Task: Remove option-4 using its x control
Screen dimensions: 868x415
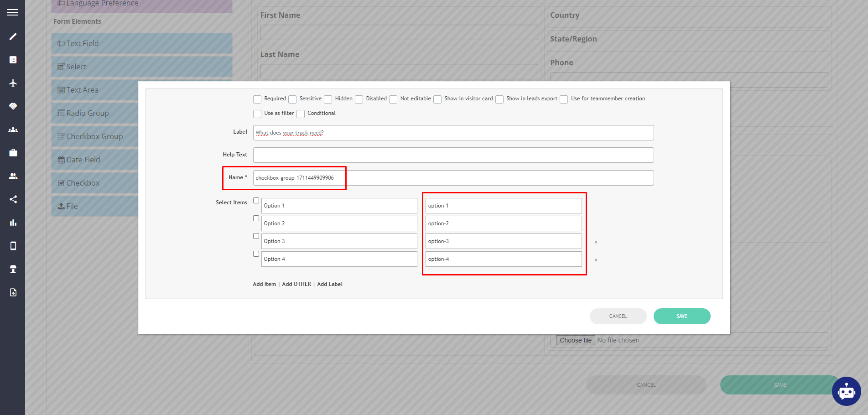Action: click(596, 259)
